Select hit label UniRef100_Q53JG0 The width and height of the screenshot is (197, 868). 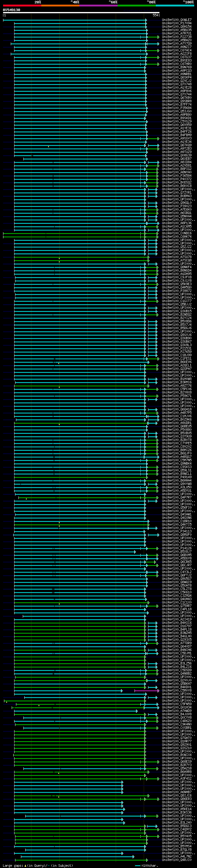point(177,111)
